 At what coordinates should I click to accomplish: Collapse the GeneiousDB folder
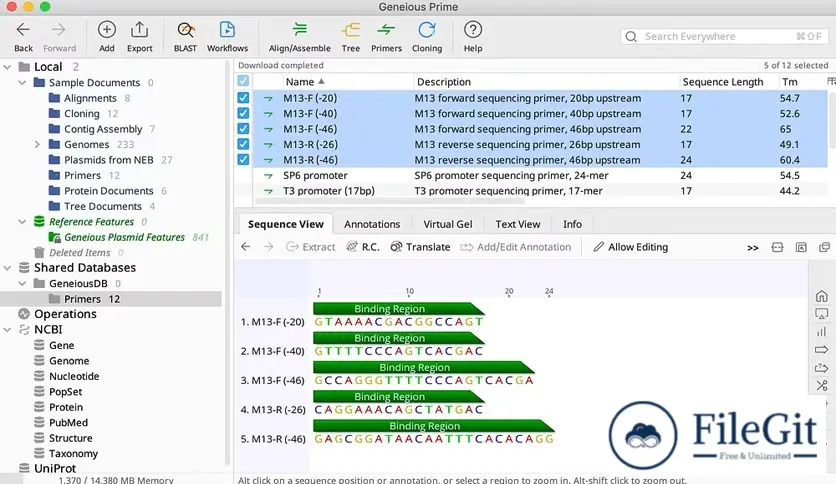pos(22,284)
